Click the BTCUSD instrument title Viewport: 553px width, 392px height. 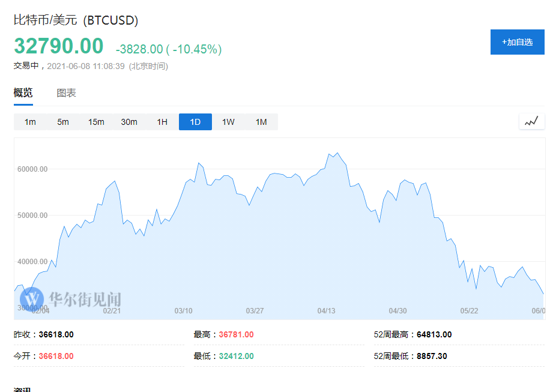pos(76,19)
